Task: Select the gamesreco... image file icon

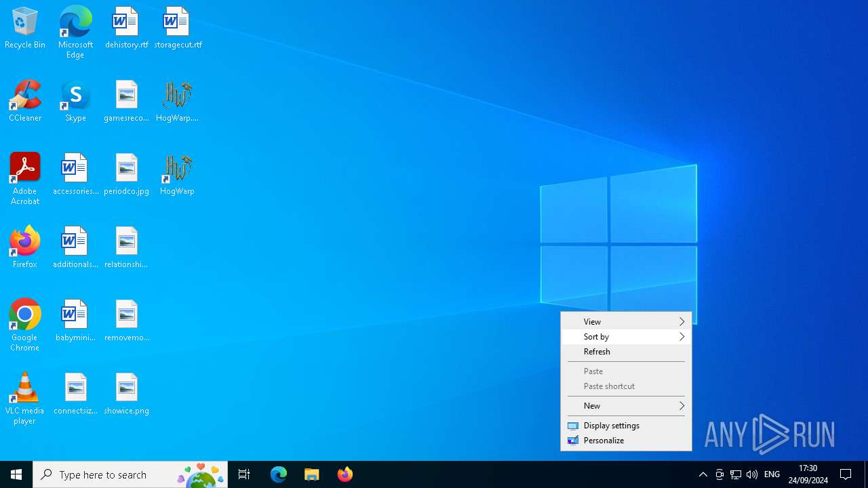Action: pyautogui.click(x=126, y=102)
